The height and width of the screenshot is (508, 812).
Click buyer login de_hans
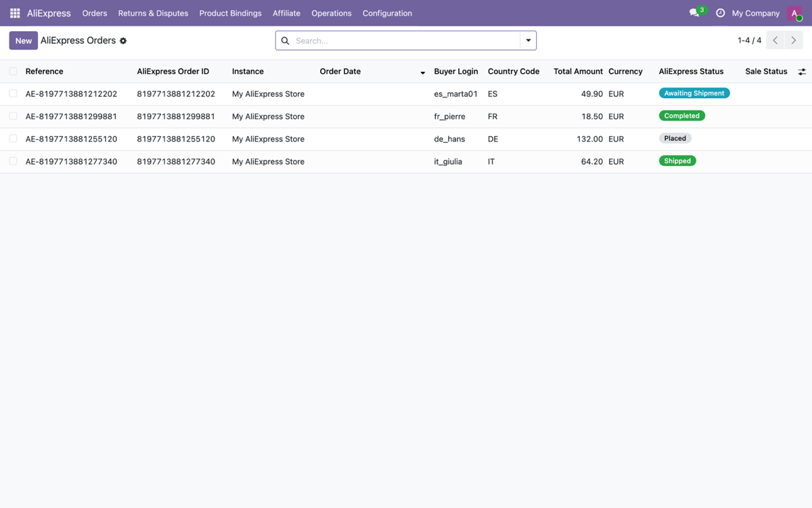coord(450,139)
